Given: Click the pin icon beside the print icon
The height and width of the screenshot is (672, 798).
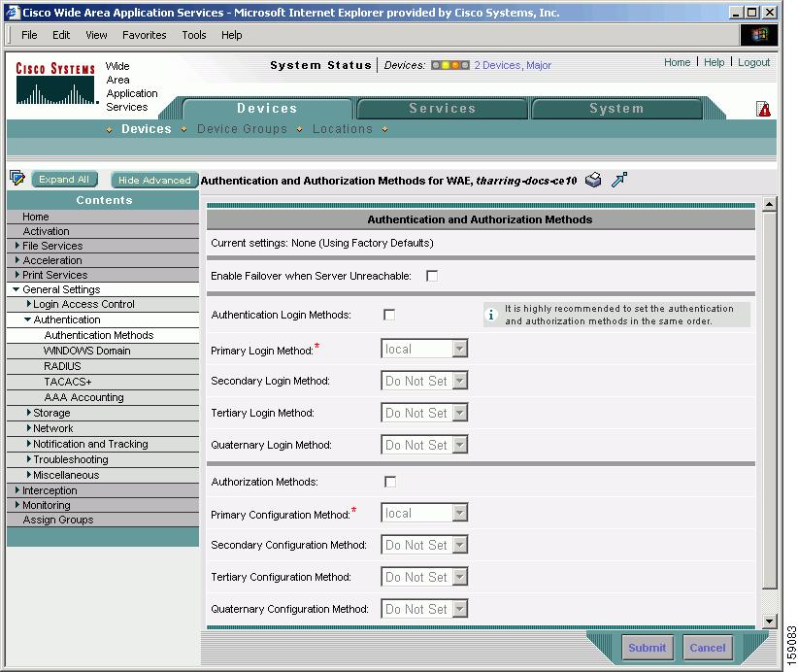Looking at the screenshot, I should (x=618, y=180).
